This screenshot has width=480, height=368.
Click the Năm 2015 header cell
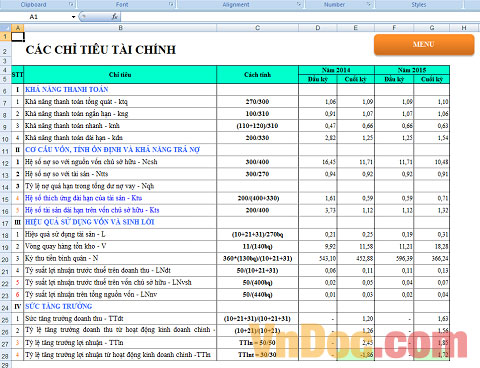click(412, 70)
